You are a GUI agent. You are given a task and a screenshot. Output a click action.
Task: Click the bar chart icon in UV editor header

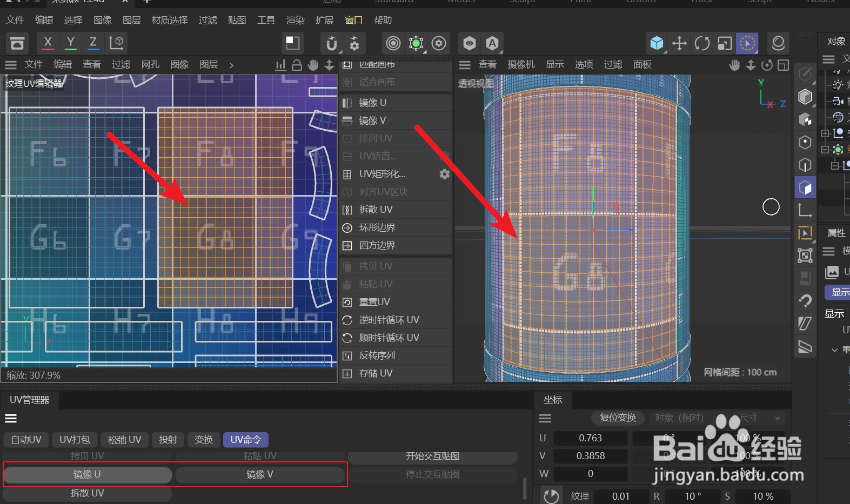click(x=280, y=65)
